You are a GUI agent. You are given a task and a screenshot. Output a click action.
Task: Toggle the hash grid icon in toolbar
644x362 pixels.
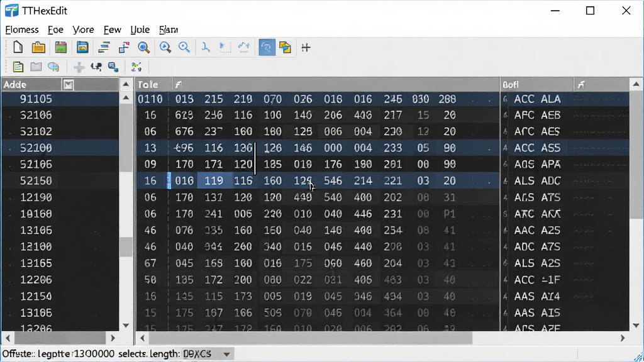tap(306, 48)
